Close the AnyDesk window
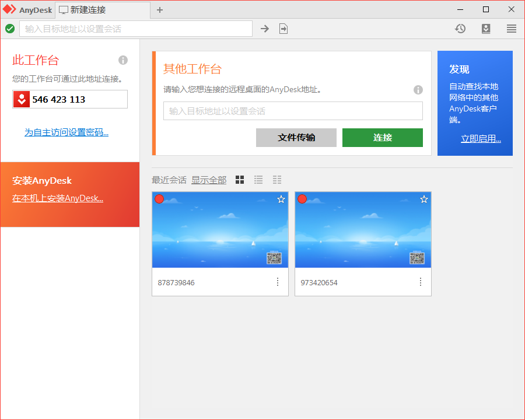This screenshot has height=420, width=525. pyautogui.click(x=511, y=9)
